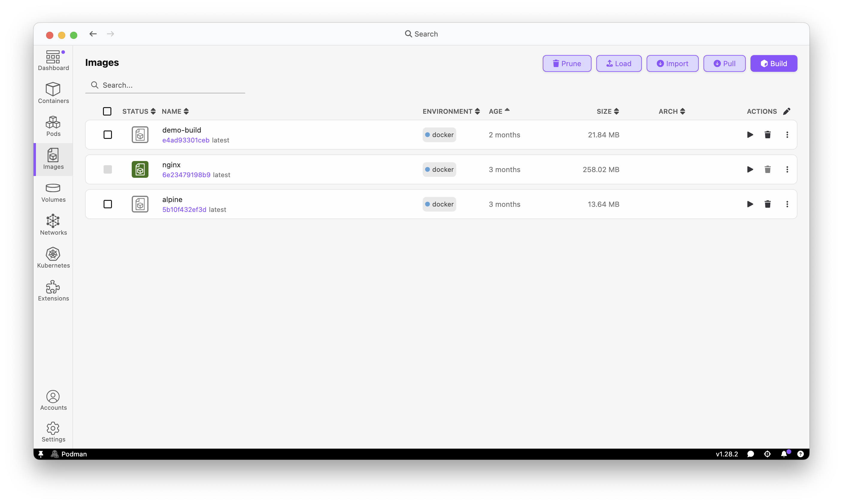843x504 pixels.
Task: Click the edit columns pencil icon
Action: (787, 111)
